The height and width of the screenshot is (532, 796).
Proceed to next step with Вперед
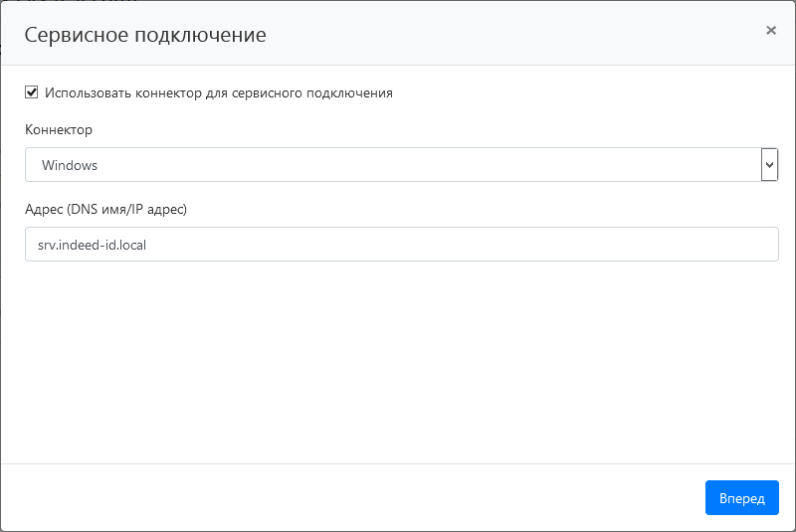pos(741,498)
